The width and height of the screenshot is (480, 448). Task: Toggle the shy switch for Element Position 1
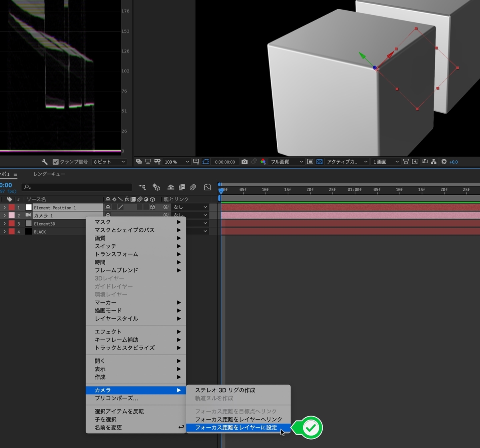(x=108, y=207)
